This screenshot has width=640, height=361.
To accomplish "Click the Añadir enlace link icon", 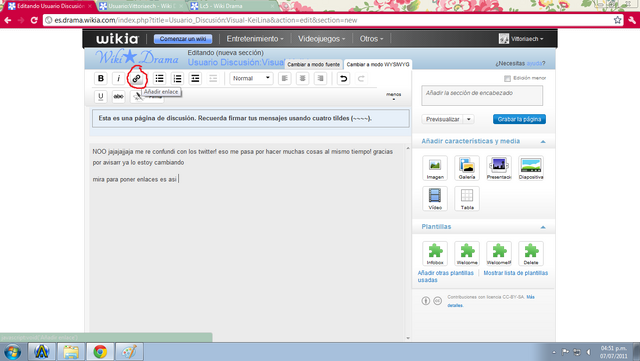I will point(136,78).
